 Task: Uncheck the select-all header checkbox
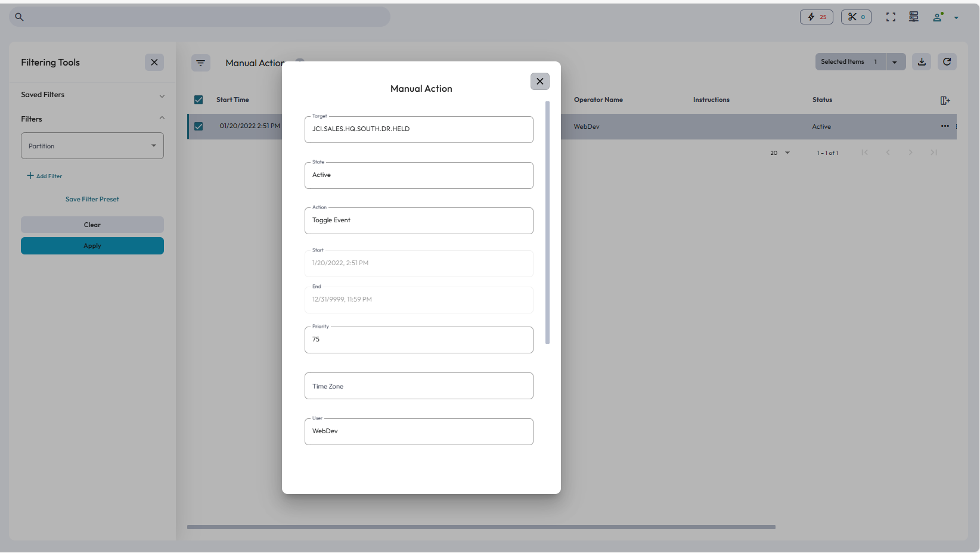(199, 100)
